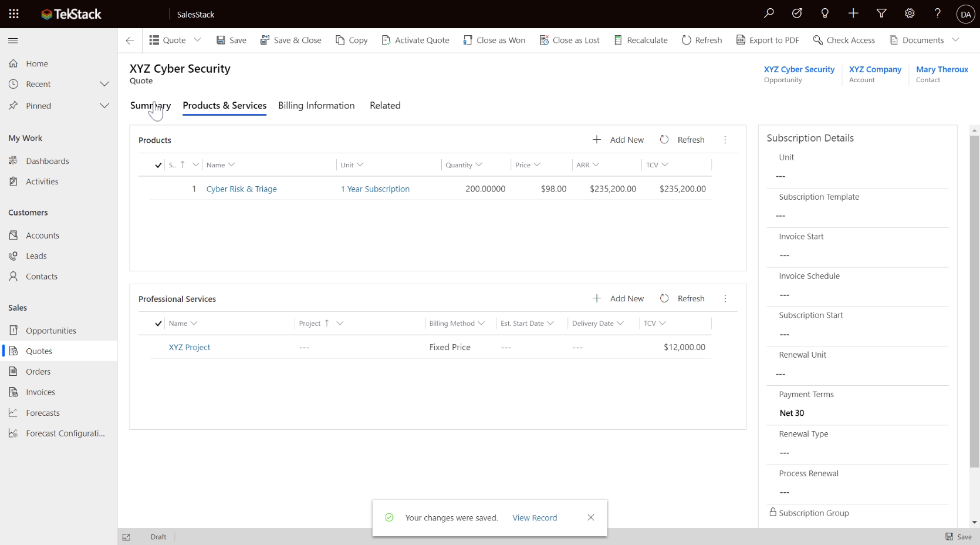Open the settings gear icon

(910, 14)
